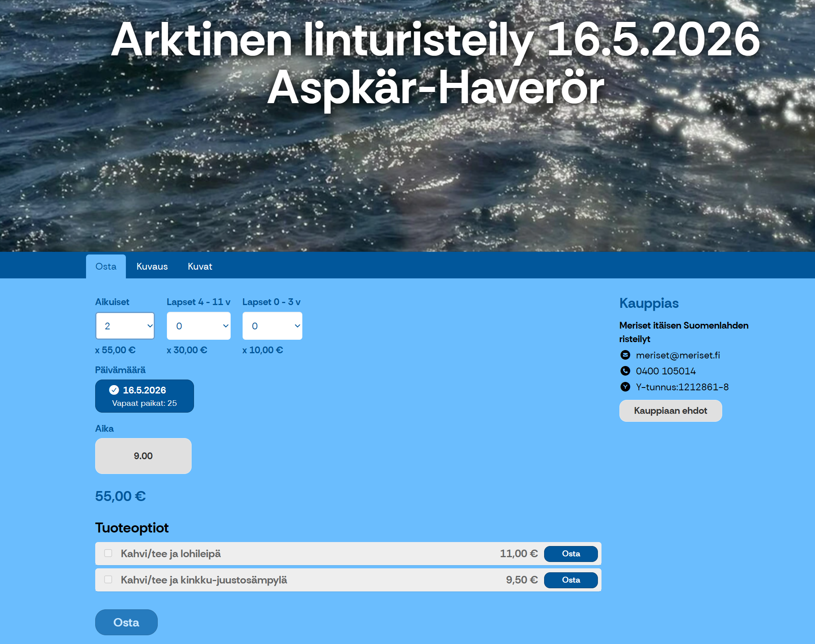Tick the Kahvi/tee ja lohileipä checkbox
This screenshot has height=644, width=815.
point(108,553)
